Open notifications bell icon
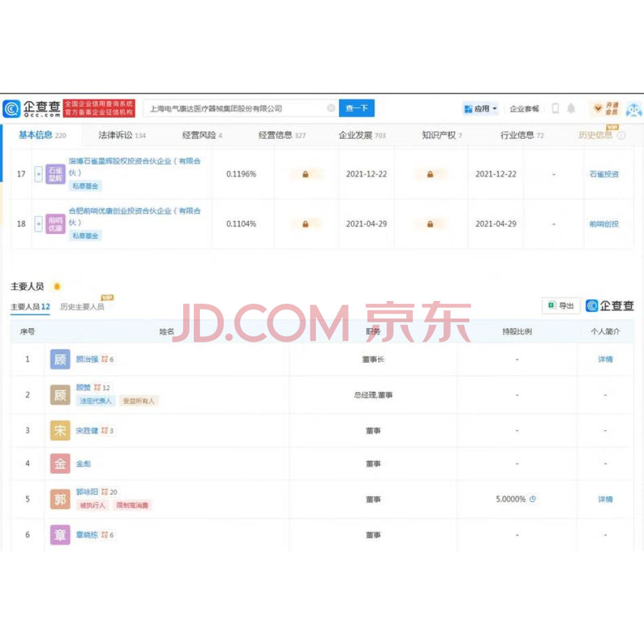The height and width of the screenshot is (644, 644). point(571,108)
